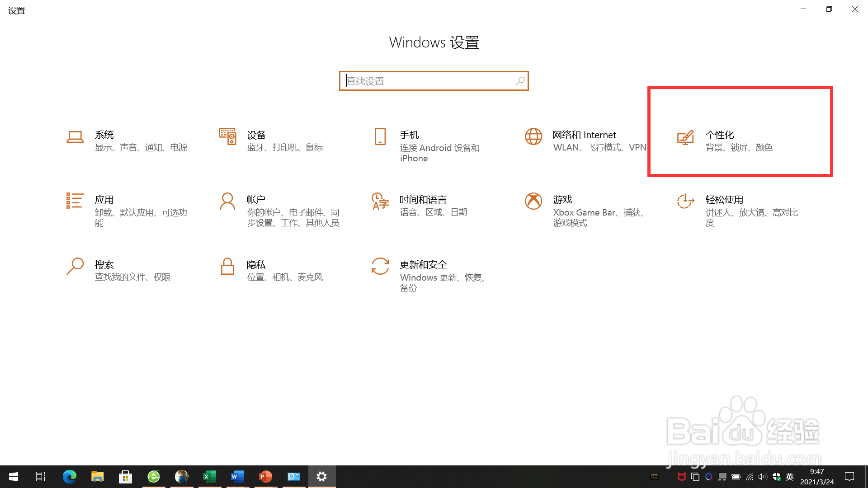Open the volume control in the system tray
The image size is (868, 488).
[763, 476]
